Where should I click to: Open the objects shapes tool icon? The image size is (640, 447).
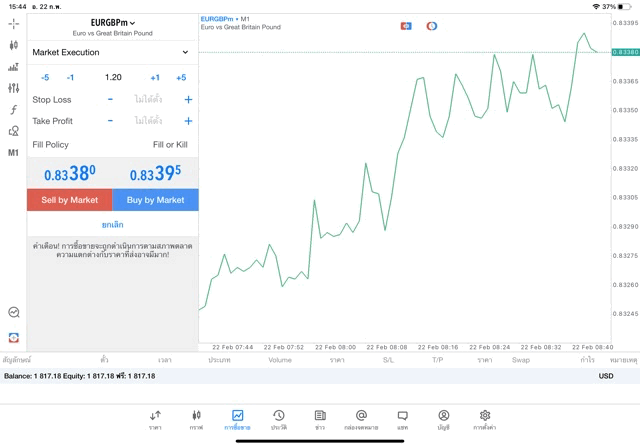click(x=13, y=131)
